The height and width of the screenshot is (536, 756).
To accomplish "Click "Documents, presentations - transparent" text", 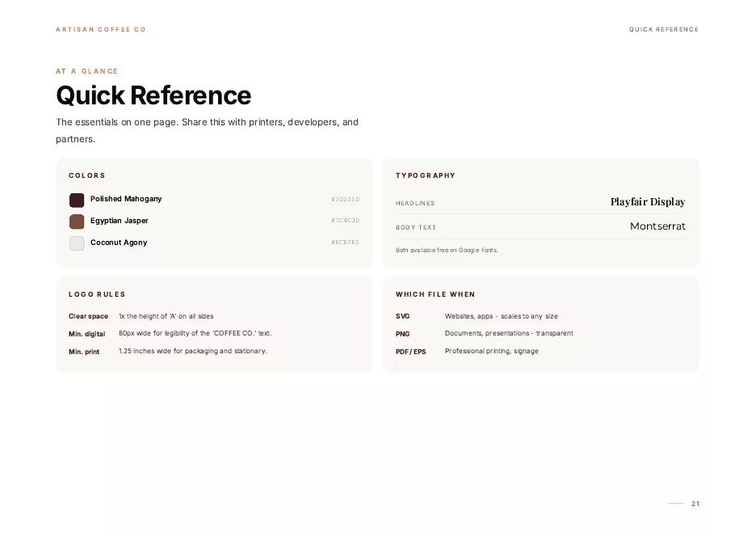I will pos(509,333).
